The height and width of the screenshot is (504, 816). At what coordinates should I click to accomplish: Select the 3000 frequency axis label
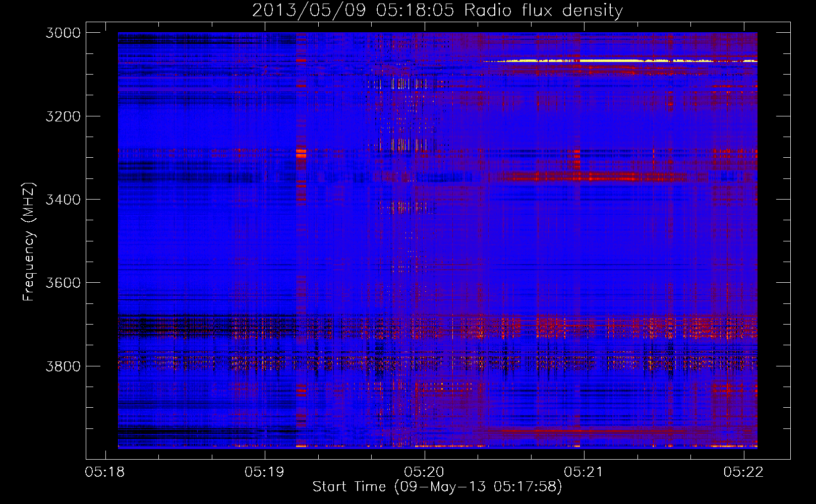[63, 33]
